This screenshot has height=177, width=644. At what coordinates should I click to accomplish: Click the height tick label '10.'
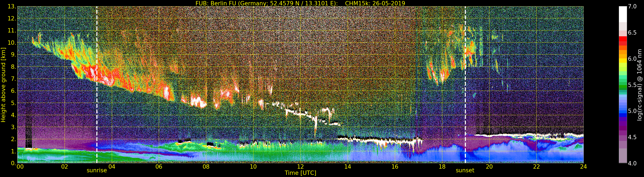pos(12,43)
